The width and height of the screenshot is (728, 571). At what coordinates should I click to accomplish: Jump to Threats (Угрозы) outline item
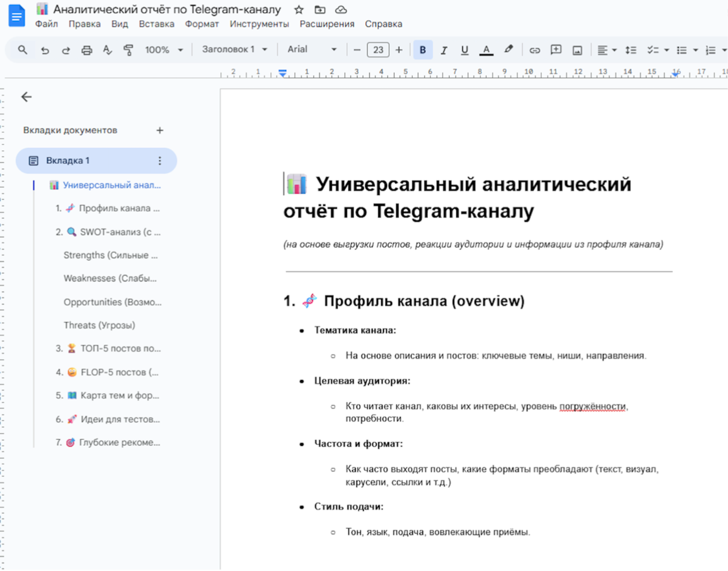[99, 325]
